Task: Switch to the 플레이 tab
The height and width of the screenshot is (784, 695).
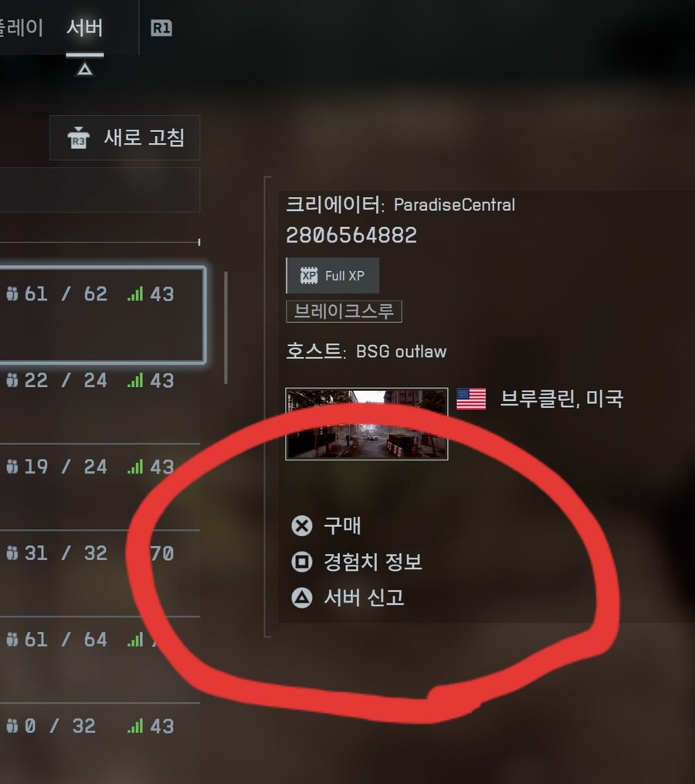Action: (21, 28)
